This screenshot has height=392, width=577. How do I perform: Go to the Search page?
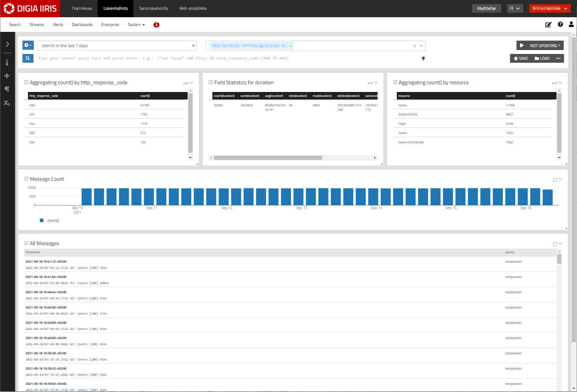click(15, 25)
